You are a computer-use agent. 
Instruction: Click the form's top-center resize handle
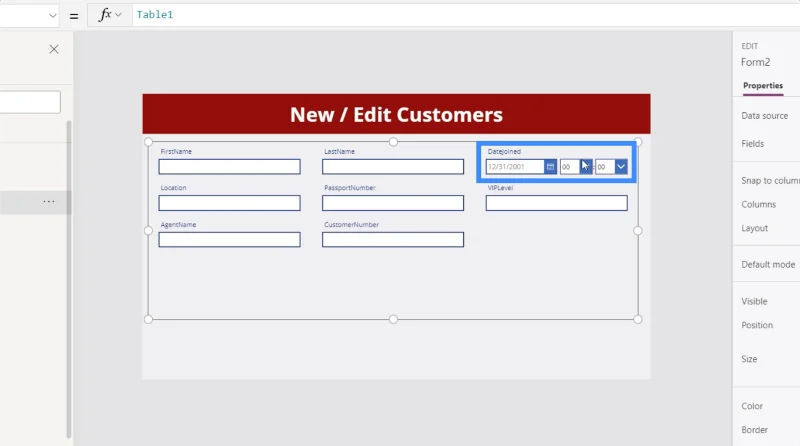[x=393, y=142]
